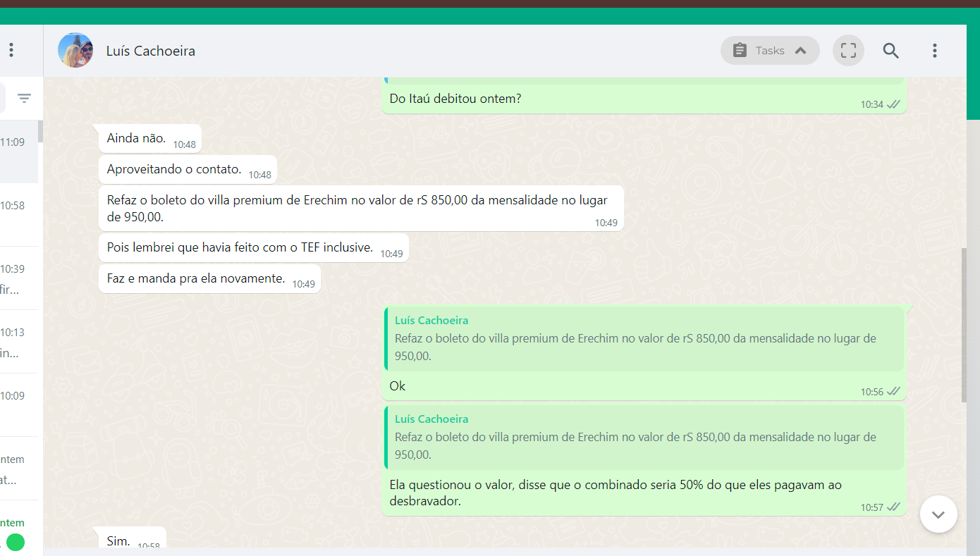Viewport: 980px width, 556px height.
Task: Click the green unread badge in chat list
Action: tap(15, 542)
